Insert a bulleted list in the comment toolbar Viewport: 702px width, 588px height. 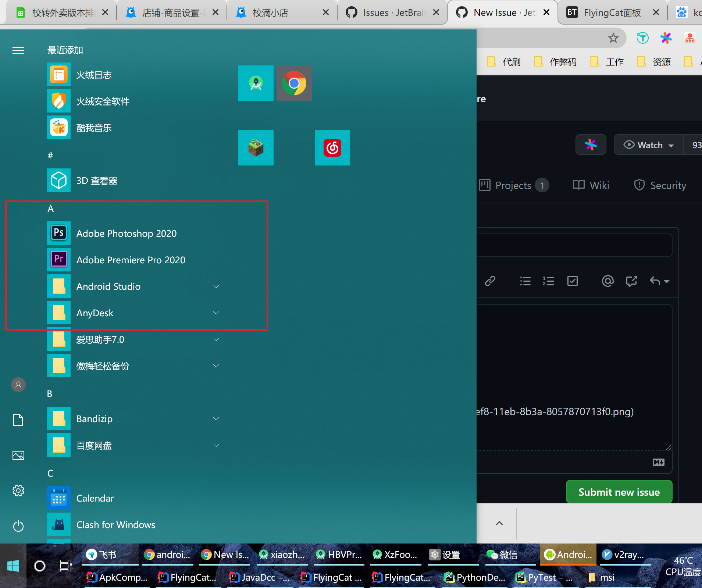point(525,281)
